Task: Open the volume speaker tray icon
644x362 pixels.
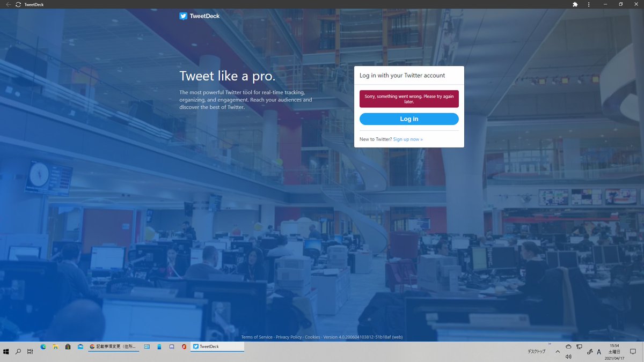Action: (568, 356)
